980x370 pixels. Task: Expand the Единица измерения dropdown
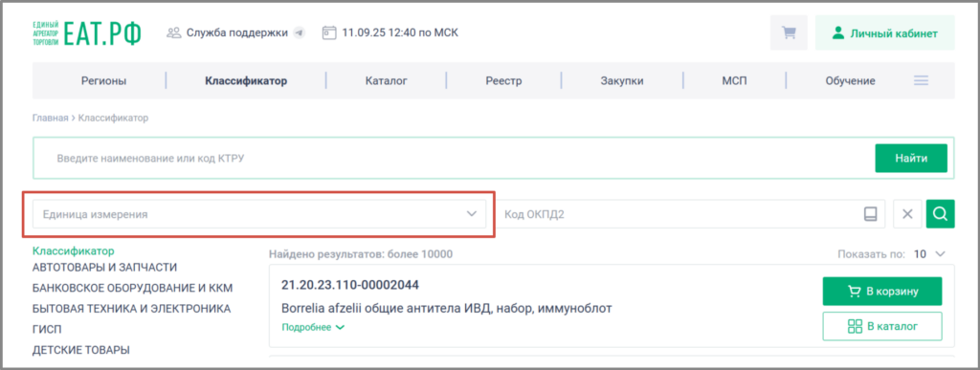click(259, 214)
